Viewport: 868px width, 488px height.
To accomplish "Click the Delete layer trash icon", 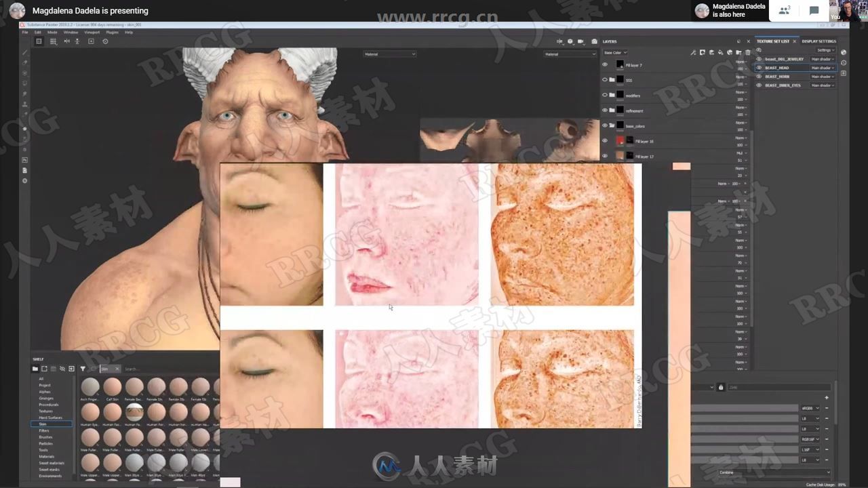I will click(747, 53).
